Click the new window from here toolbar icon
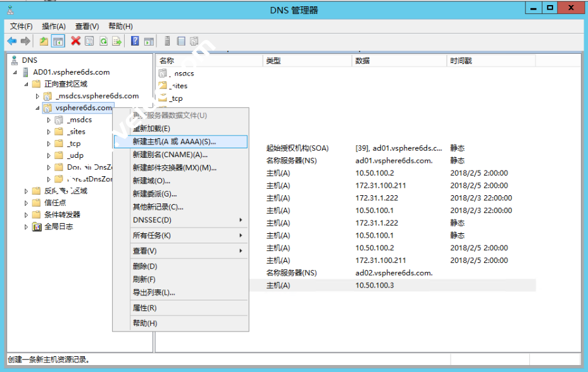 pyautogui.click(x=148, y=41)
